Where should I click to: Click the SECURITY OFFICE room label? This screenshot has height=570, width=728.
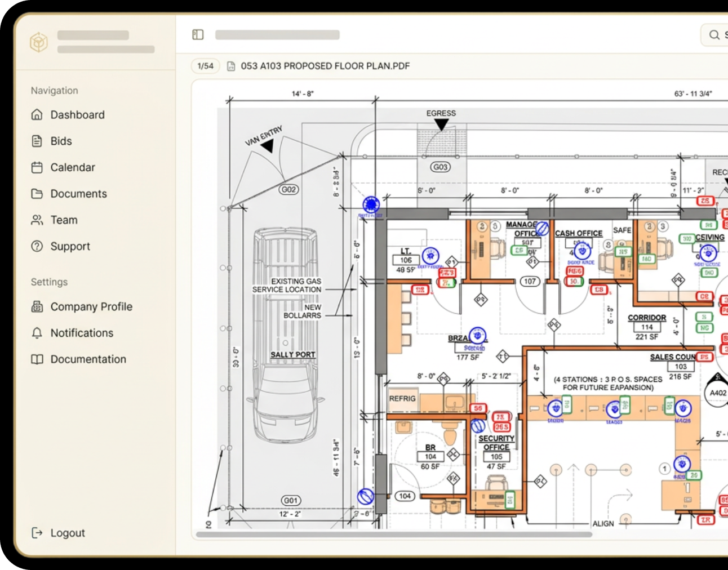pyautogui.click(x=496, y=443)
